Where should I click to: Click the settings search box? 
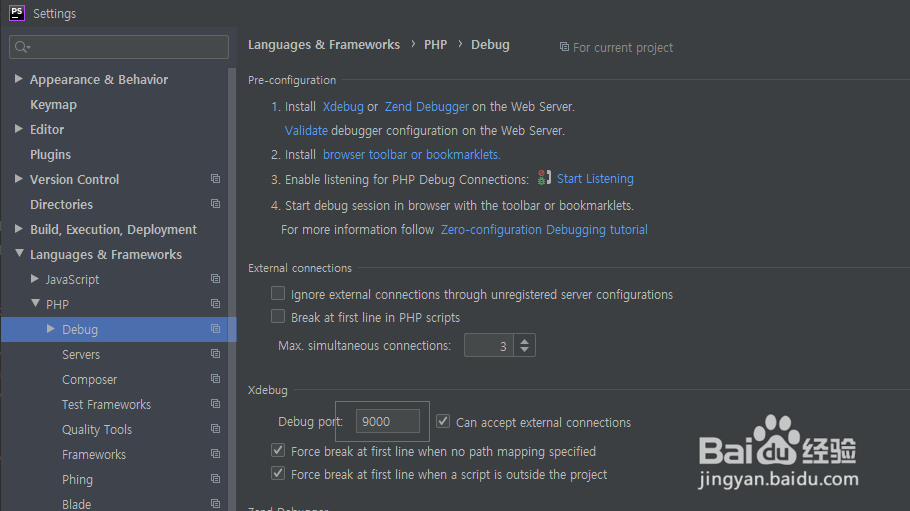click(x=119, y=47)
